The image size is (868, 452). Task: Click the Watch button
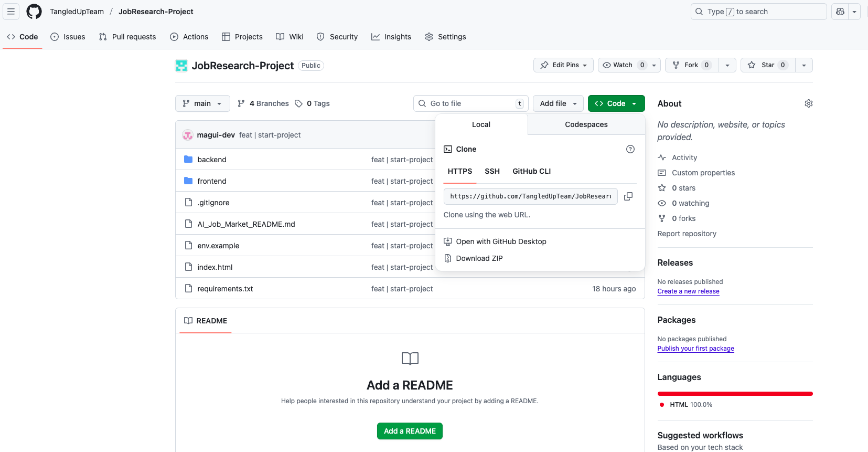coord(623,65)
